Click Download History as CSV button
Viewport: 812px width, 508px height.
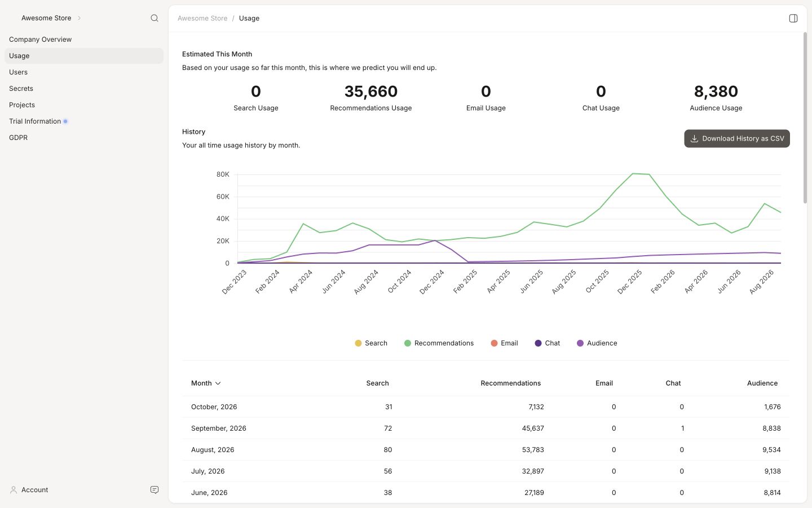(737, 138)
